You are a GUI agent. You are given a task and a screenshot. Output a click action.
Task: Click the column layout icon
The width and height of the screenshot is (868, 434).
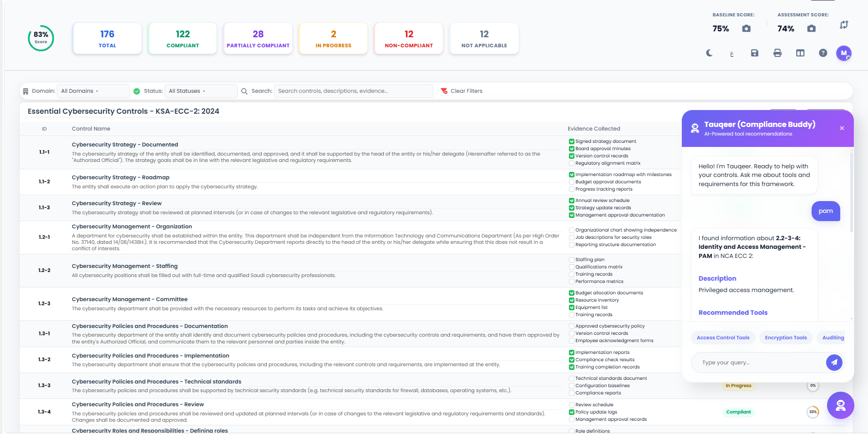point(800,53)
